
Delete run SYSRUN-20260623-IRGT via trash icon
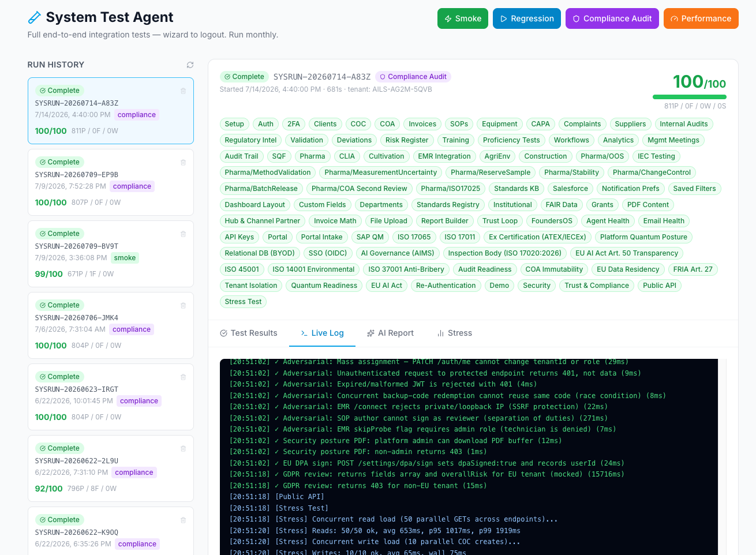(183, 377)
